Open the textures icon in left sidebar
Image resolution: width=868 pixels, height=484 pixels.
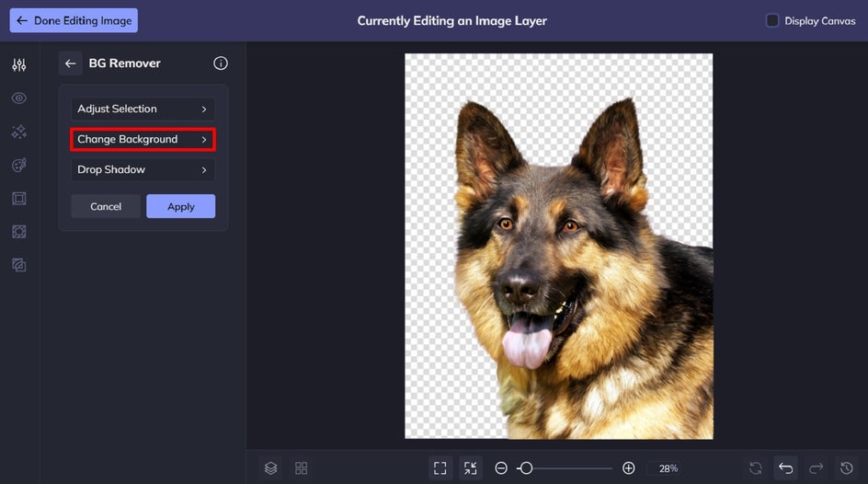(18, 265)
